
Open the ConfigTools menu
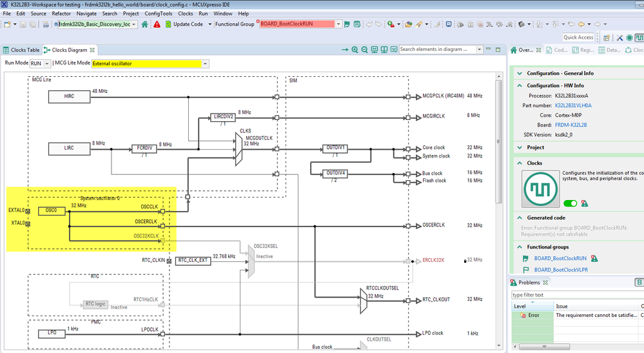point(158,14)
